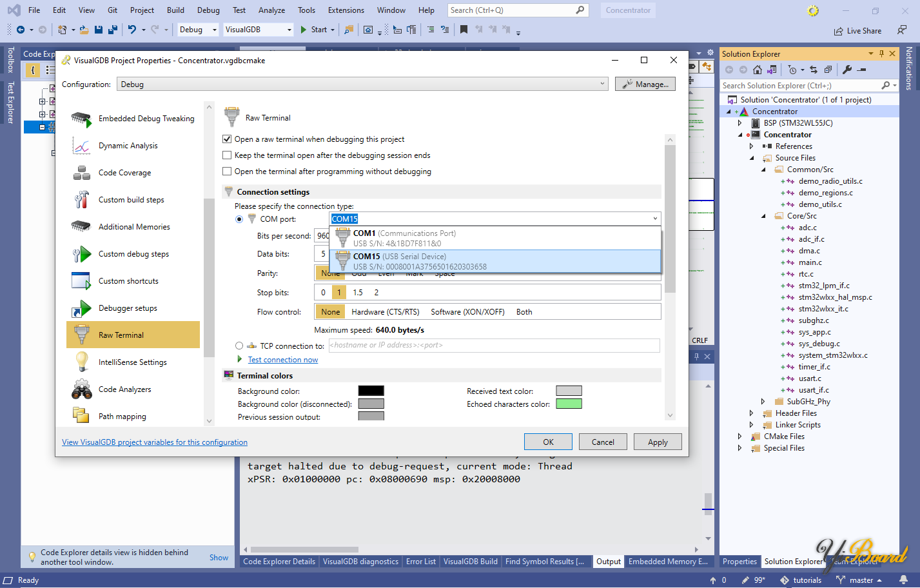The height and width of the screenshot is (588, 920).
Task: Click the Apply button
Action: point(658,442)
